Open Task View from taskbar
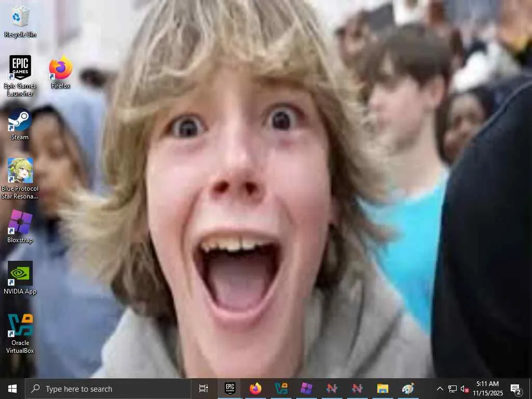 click(203, 389)
